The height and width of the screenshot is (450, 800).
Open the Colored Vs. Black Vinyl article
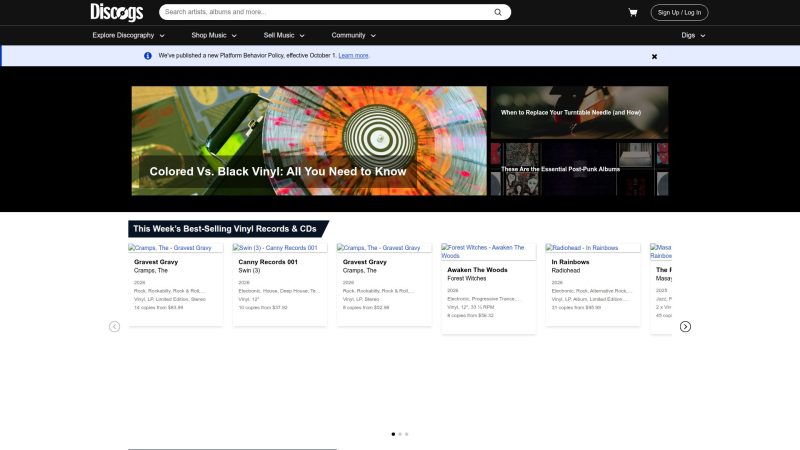309,141
